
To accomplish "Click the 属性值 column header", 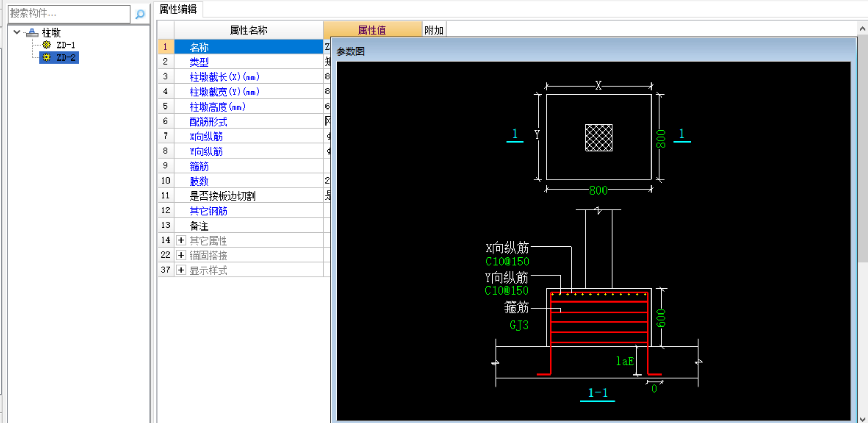I will click(x=372, y=30).
